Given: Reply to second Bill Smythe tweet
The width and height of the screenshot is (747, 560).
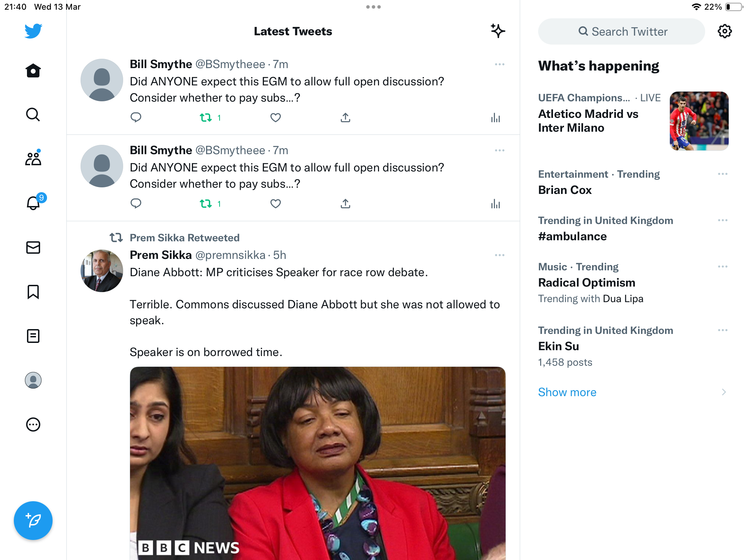Looking at the screenshot, I should (x=136, y=204).
